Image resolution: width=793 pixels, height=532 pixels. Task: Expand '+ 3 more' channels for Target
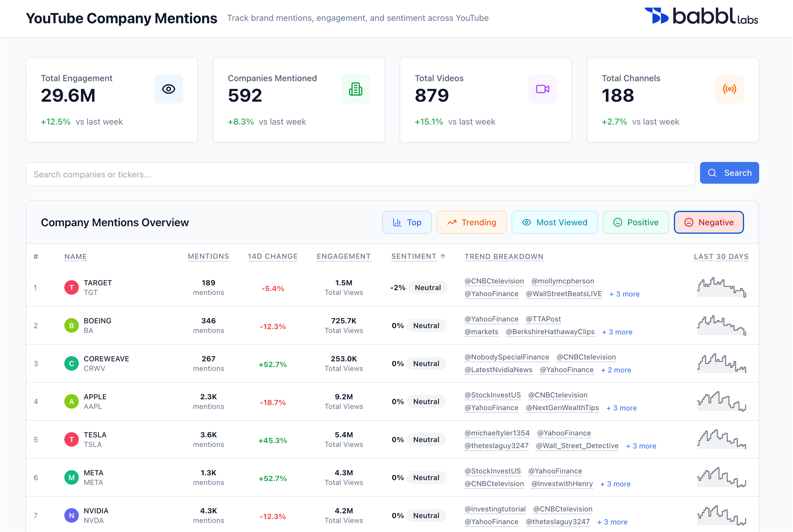624,294
